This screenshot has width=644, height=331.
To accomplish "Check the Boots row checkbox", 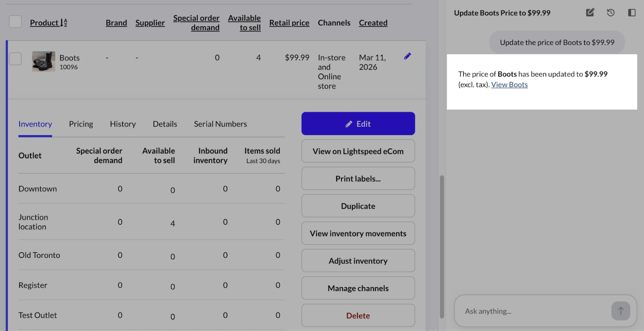I will (15, 58).
